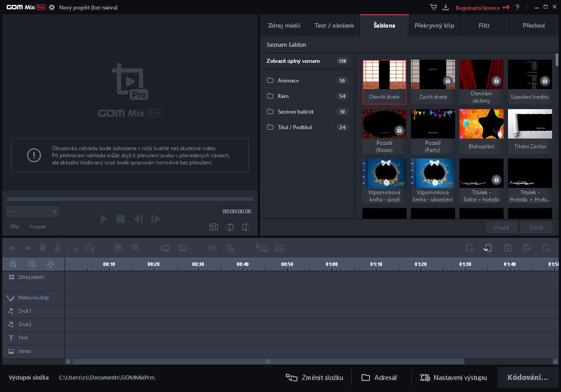Viewport: 561px width, 392px height.
Task: Click the Kódování button
Action: pyautogui.click(x=528, y=378)
